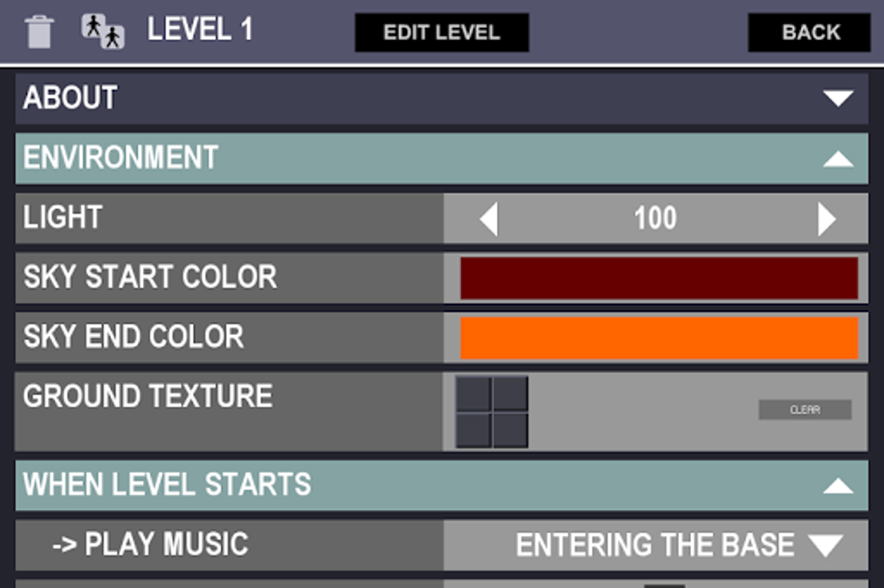
Task: Click the When Level Starts header
Action: [347, 485]
